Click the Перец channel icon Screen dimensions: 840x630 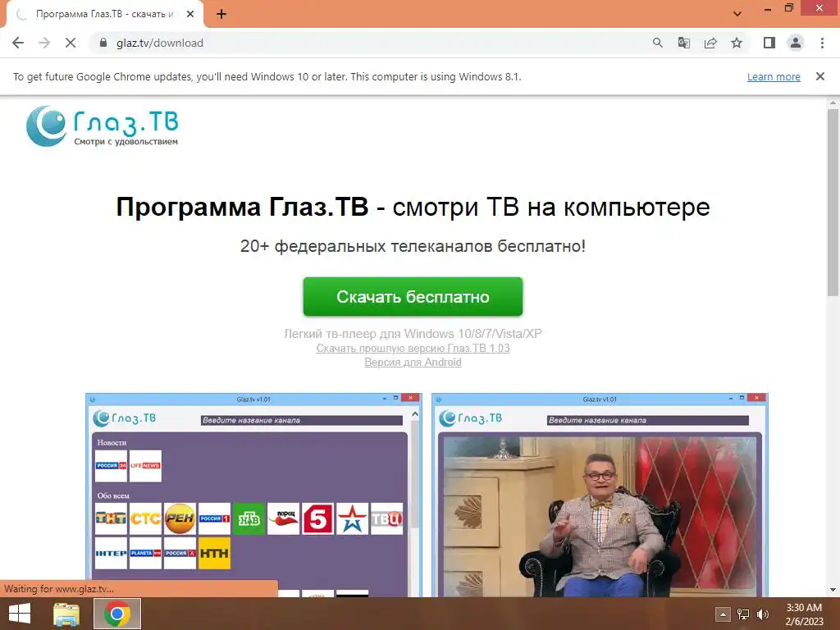283,518
